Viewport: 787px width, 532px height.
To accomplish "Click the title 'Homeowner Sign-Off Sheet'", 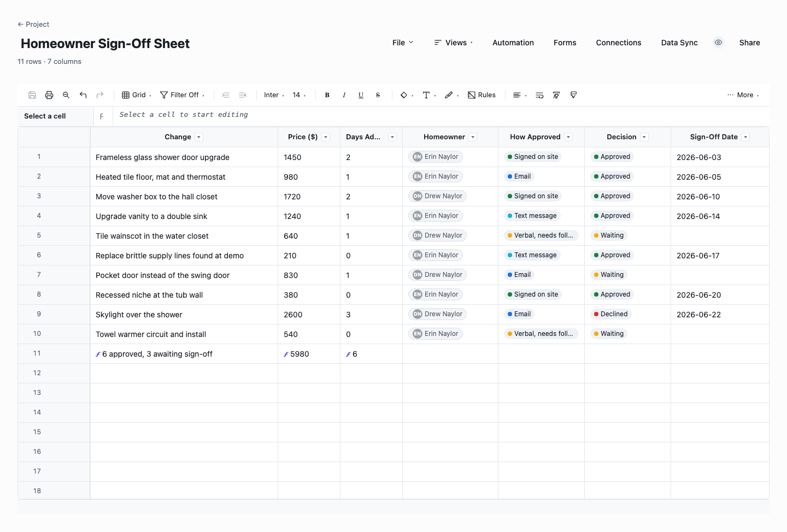I will click(105, 44).
